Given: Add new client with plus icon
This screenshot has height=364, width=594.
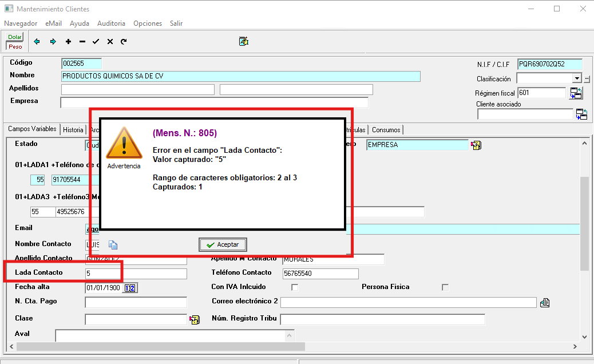Looking at the screenshot, I should [x=69, y=42].
